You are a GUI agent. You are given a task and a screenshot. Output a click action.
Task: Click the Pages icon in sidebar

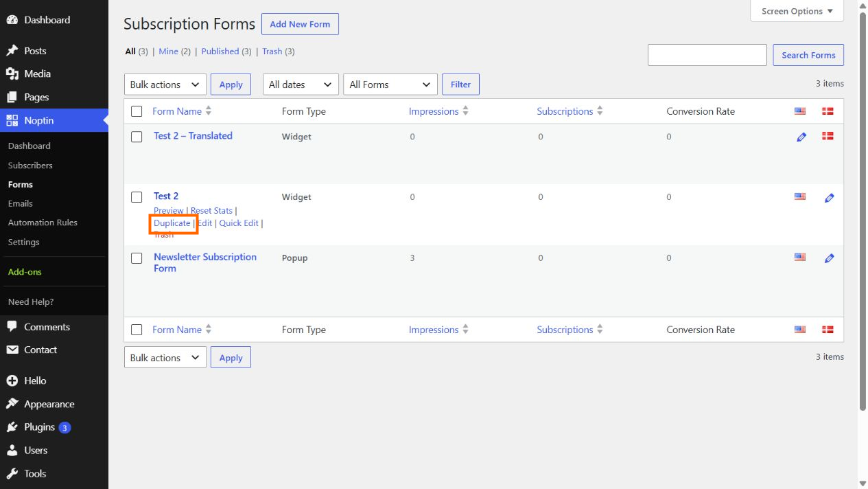(12, 97)
